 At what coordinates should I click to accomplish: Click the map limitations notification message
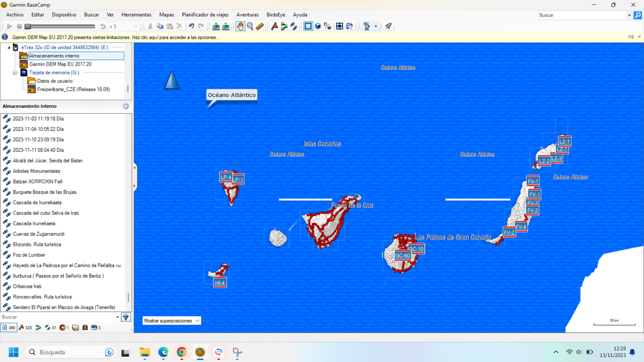pos(116,37)
